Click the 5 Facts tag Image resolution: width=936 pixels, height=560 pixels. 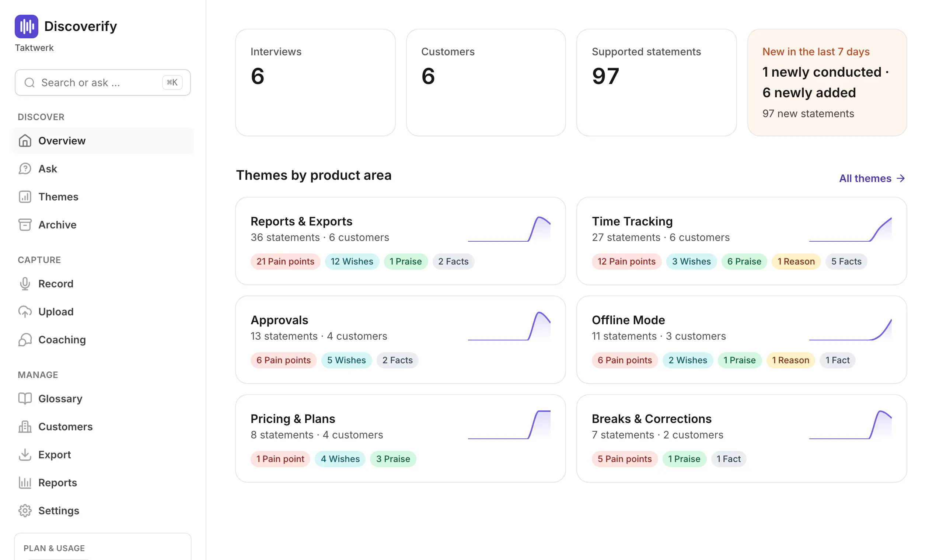coord(846,262)
